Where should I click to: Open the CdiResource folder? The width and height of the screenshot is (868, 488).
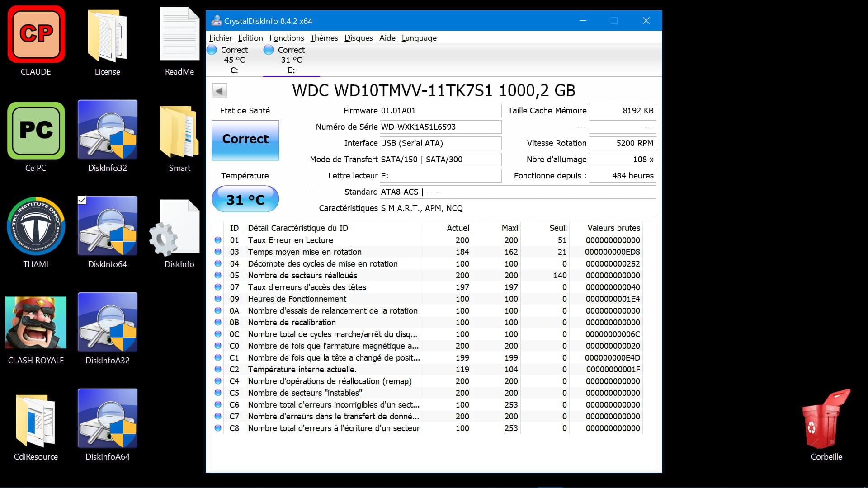click(36, 420)
